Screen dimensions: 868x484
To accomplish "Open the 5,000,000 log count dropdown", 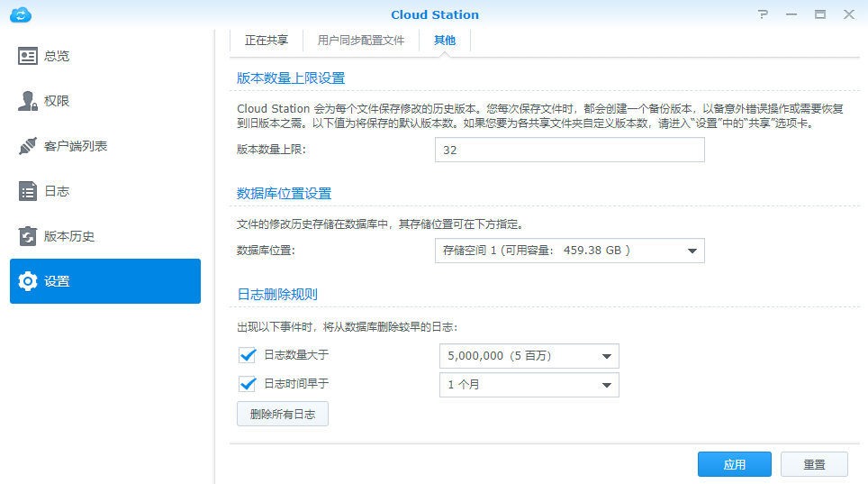I will [x=529, y=356].
